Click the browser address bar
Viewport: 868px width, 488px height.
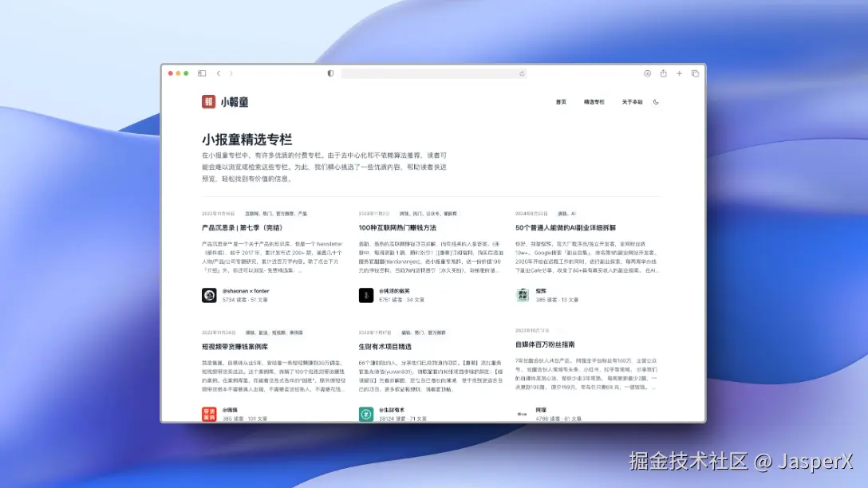coord(434,73)
